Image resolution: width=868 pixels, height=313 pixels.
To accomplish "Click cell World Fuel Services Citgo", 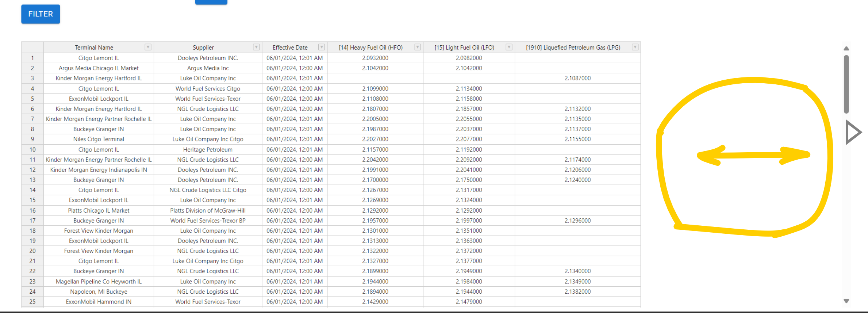I will [208, 88].
